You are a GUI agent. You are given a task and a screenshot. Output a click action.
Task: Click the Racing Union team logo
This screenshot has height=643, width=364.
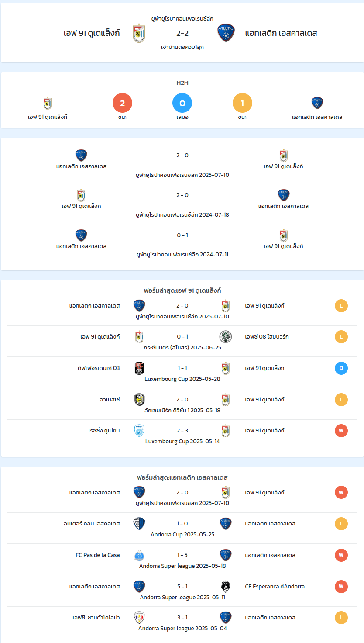pyautogui.click(x=139, y=431)
